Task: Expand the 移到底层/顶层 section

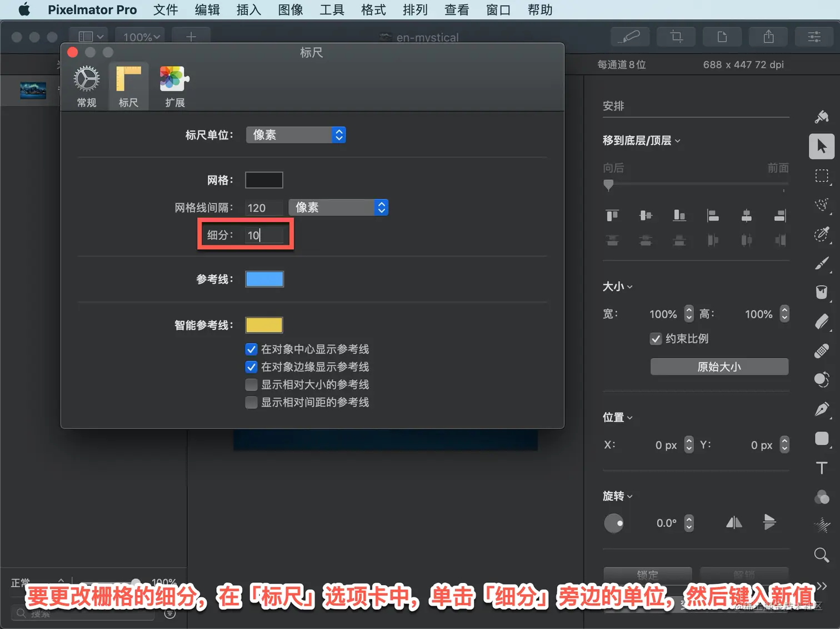Action: (642, 140)
